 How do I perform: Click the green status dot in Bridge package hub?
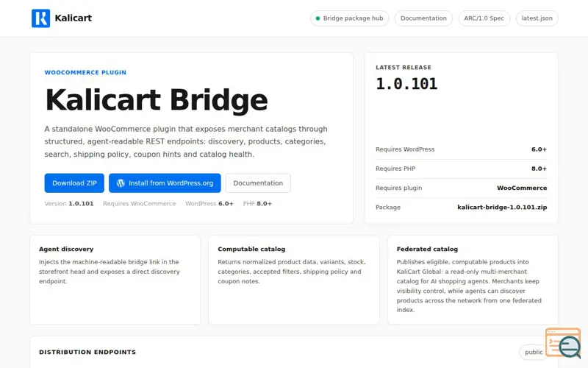click(318, 18)
